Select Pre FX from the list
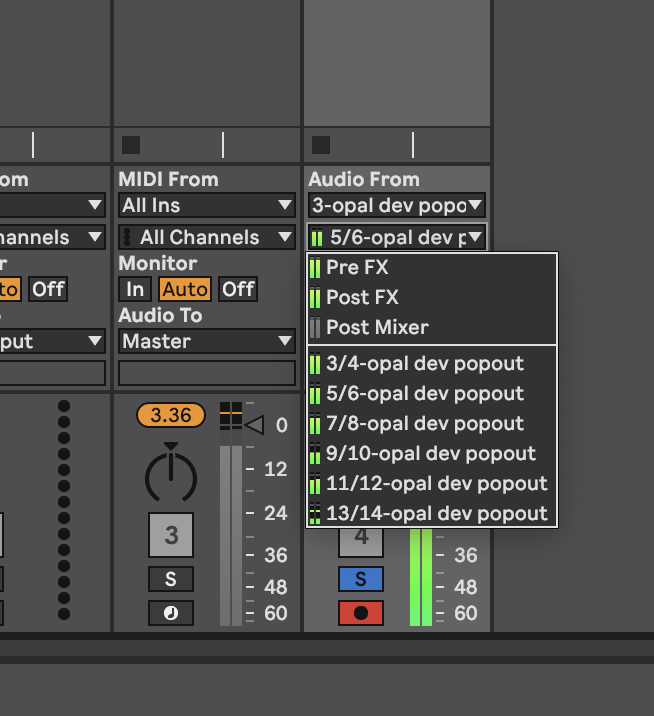This screenshot has width=654, height=716. 357,267
